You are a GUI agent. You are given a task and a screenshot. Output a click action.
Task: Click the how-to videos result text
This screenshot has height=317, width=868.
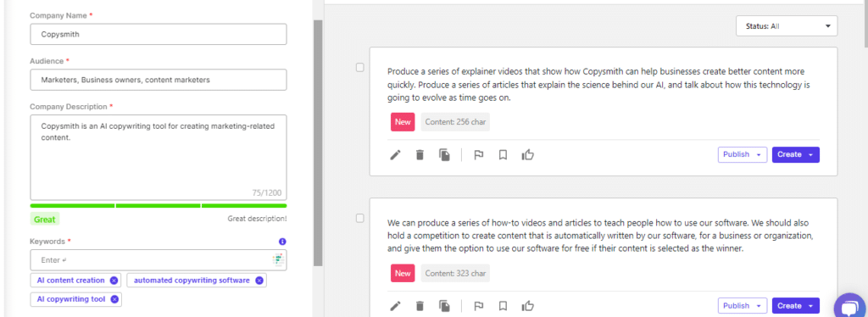tap(600, 236)
